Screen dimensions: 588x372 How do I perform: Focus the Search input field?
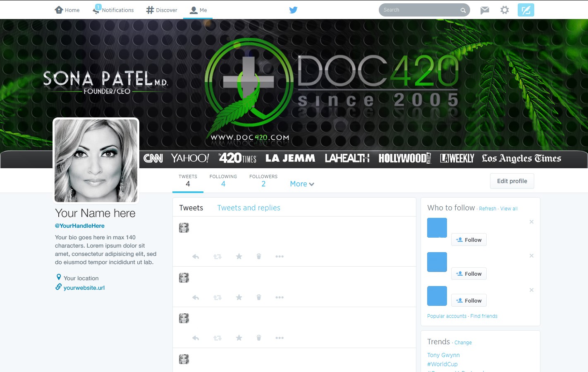424,10
